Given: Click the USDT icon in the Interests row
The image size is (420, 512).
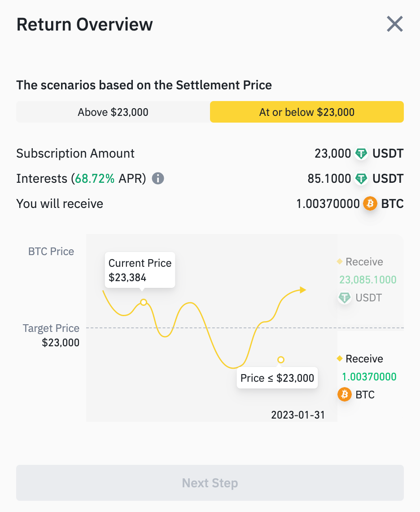Looking at the screenshot, I should [361, 179].
